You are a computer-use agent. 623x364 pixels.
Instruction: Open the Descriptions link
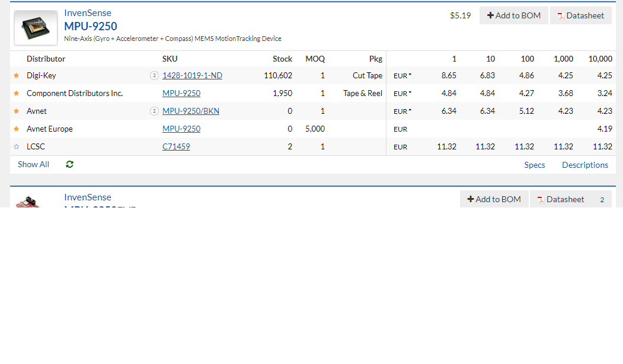click(x=585, y=165)
